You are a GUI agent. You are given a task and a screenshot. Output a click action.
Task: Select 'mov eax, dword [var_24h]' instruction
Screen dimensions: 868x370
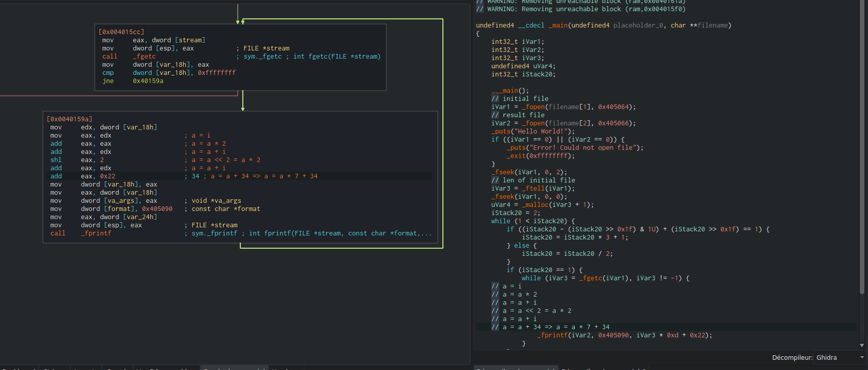point(104,217)
